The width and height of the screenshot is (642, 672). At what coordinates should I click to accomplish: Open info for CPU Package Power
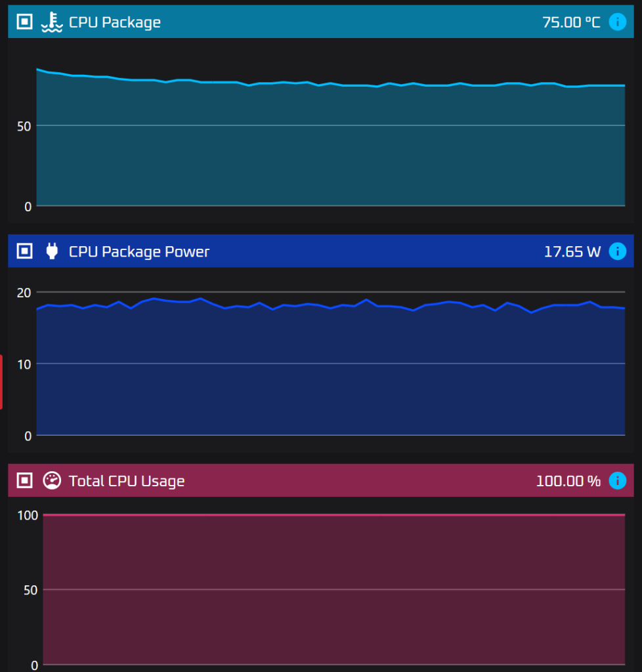tap(618, 251)
